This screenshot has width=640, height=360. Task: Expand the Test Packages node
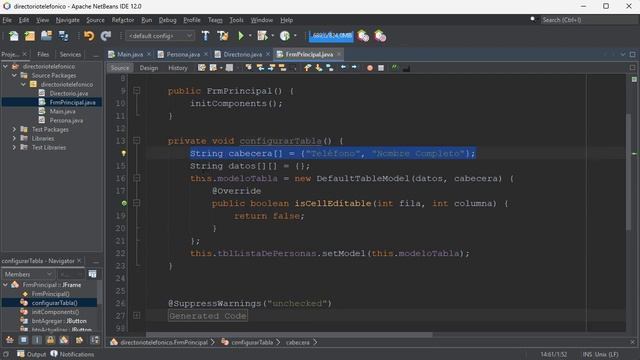14,129
